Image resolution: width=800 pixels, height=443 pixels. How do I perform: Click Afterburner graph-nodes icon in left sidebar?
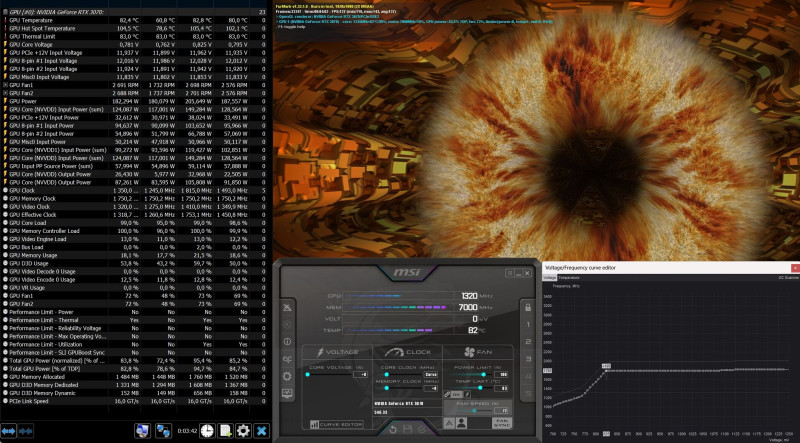coord(287,359)
